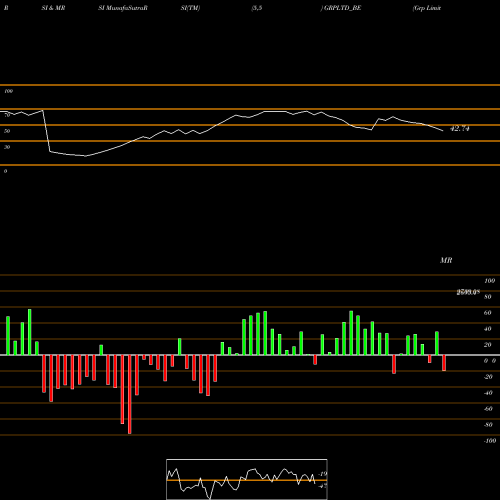Click the RSI line's sharp drop segment
The image size is (500, 500).
[x=46, y=131]
